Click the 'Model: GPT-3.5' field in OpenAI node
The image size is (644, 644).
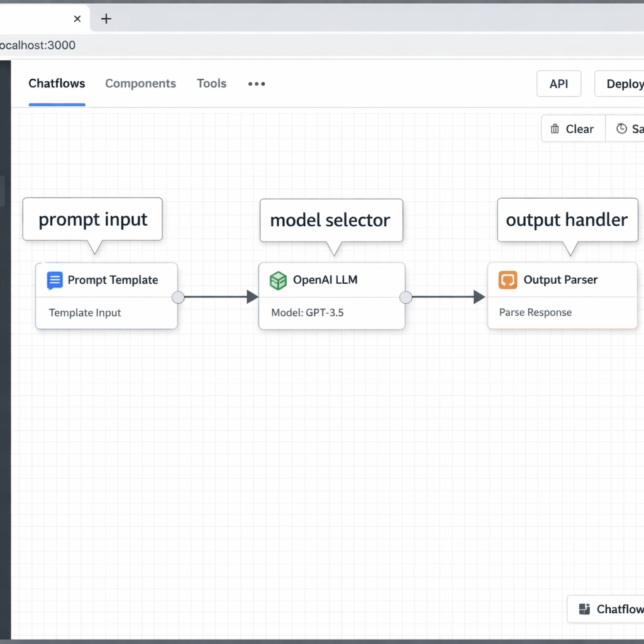pyautogui.click(x=308, y=313)
